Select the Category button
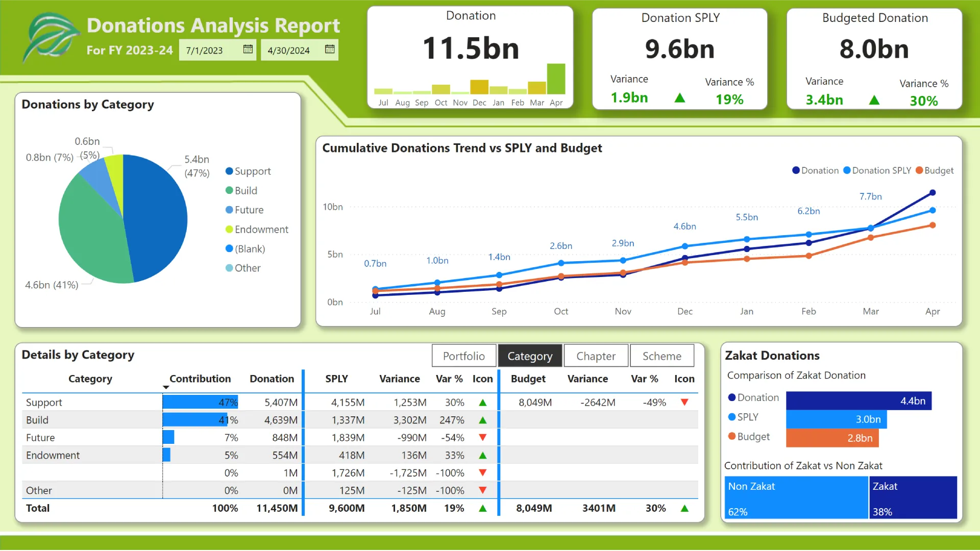980x551 pixels. pos(530,356)
